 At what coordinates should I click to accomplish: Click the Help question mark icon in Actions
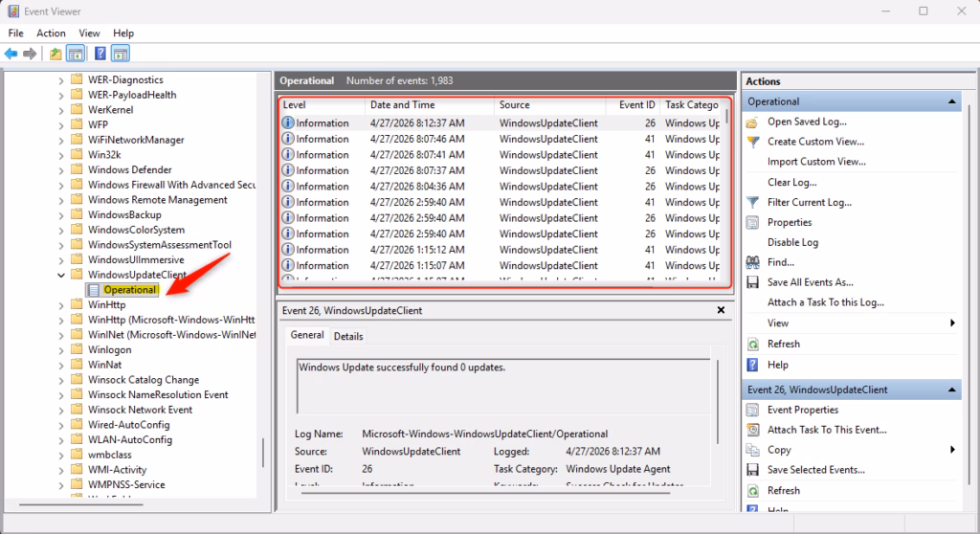752,366
